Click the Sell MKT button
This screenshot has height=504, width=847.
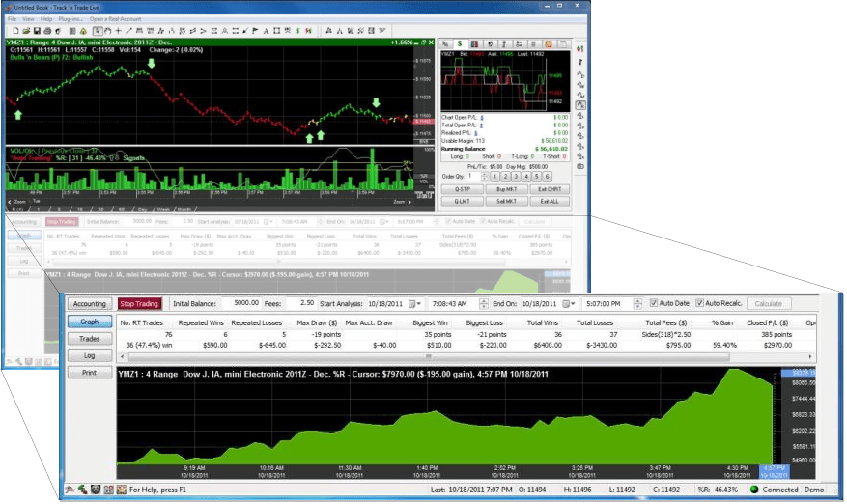(507, 201)
